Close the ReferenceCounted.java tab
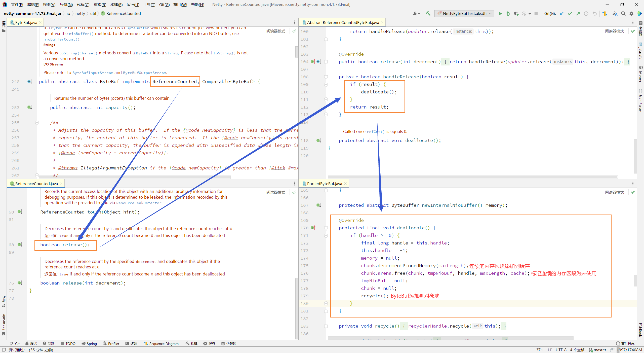The image size is (644, 353). (x=61, y=184)
